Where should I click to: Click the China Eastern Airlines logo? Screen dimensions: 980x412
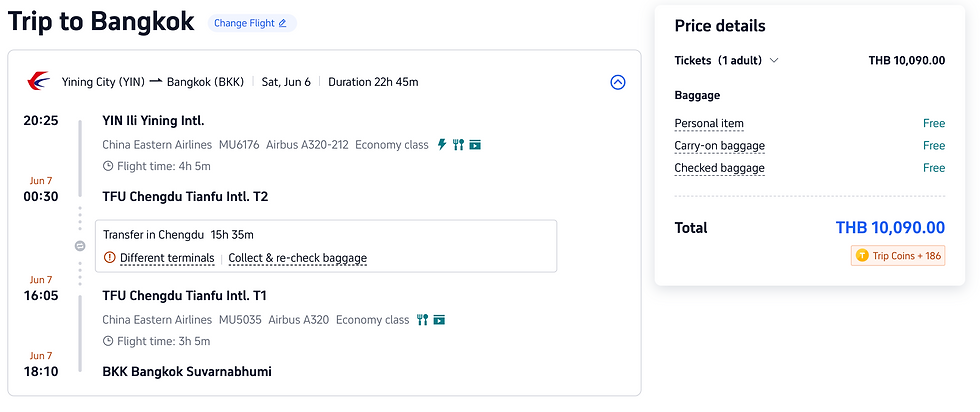(x=38, y=81)
